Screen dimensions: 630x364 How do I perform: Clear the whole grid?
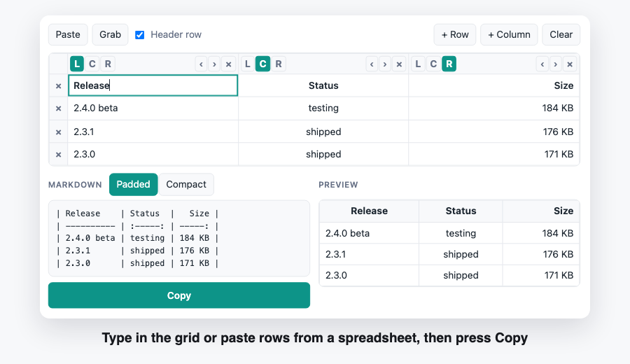tap(561, 34)
